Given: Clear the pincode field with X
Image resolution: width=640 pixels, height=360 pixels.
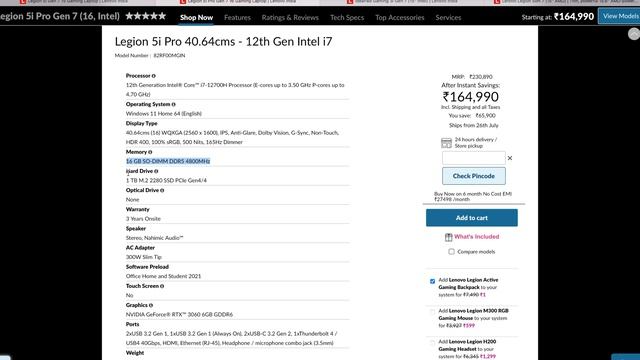Looking at the screenshot, I should coord(510,158).
